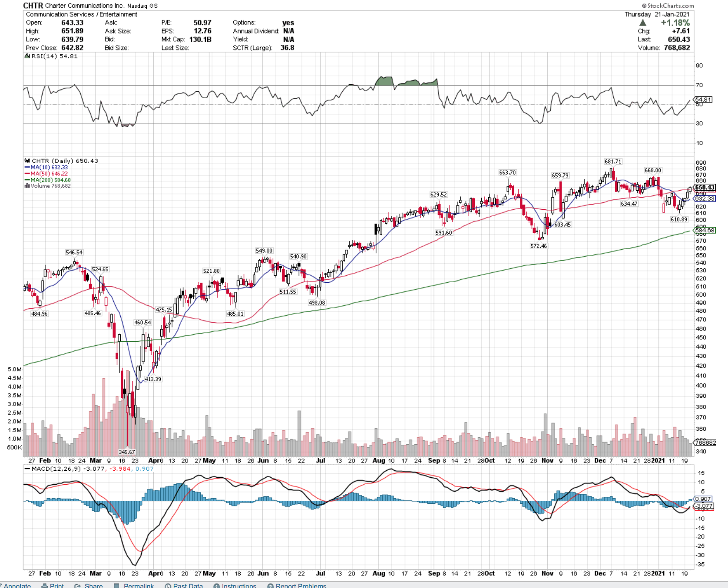Open the Instructions link
The image size is (728, 588).
click(239, 585)
